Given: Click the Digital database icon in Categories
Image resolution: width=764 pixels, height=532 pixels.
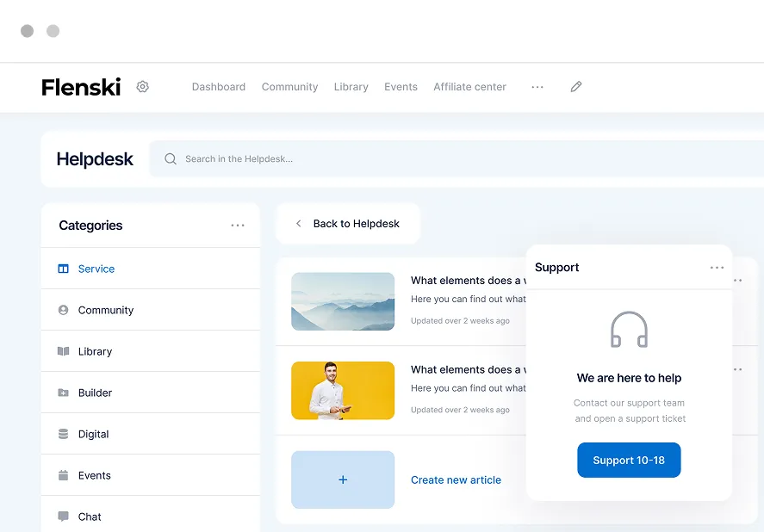Looking at the screenshot, I should pyautogui.click(x=63, y=434).
